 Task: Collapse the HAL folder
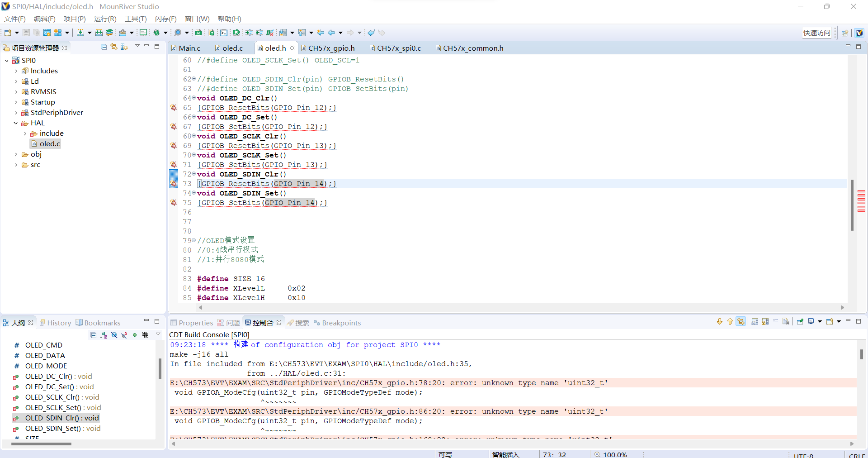click(x=16, y=123)
